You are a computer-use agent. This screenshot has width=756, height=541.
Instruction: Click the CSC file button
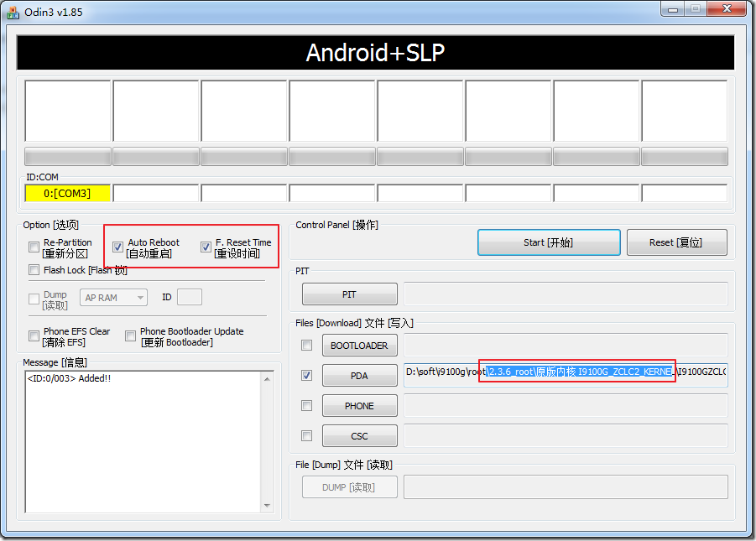click(360, 436)
